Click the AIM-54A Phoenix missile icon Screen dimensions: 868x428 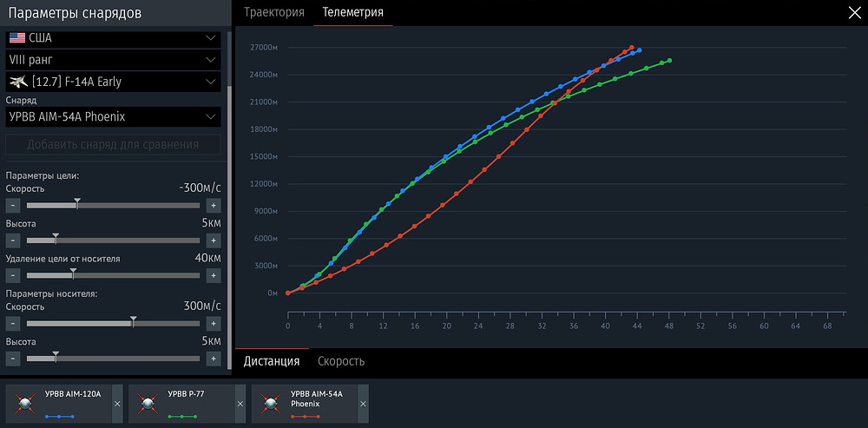pyautogui.click(x=271, y=404)
